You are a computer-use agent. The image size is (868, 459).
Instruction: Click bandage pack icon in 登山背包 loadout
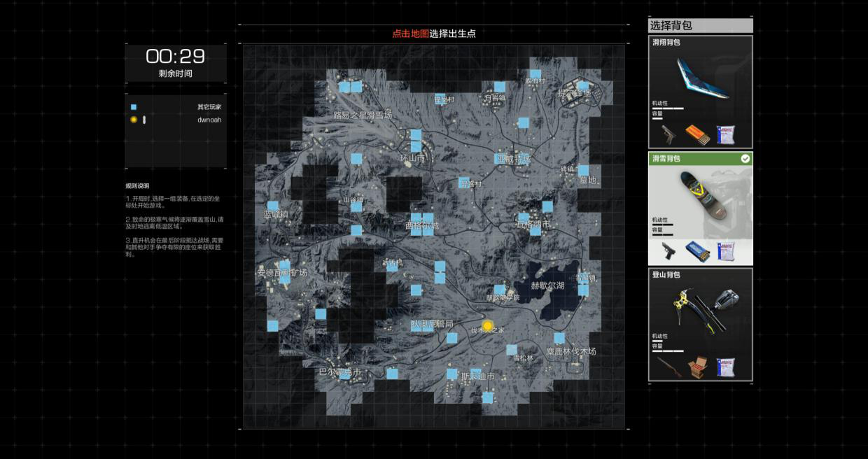click(x=726, y=366)
